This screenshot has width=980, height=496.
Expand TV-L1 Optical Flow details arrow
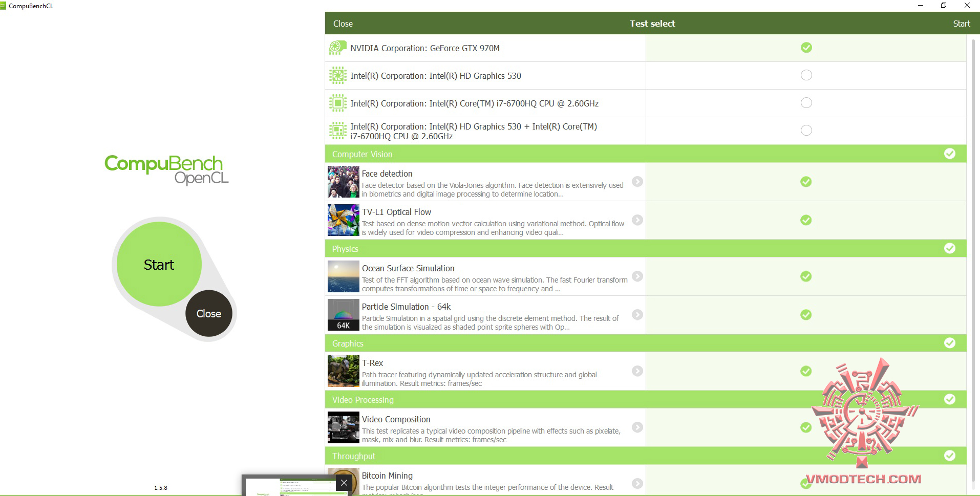pos(637,220)
